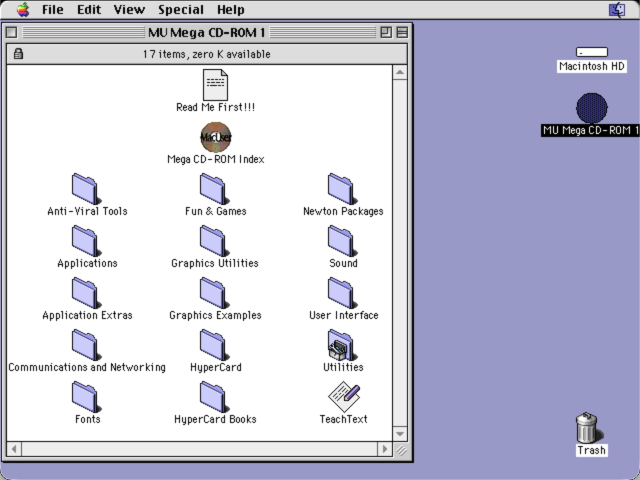
Task: Select the TeachText application icon
Action: [x=344, y=396]
